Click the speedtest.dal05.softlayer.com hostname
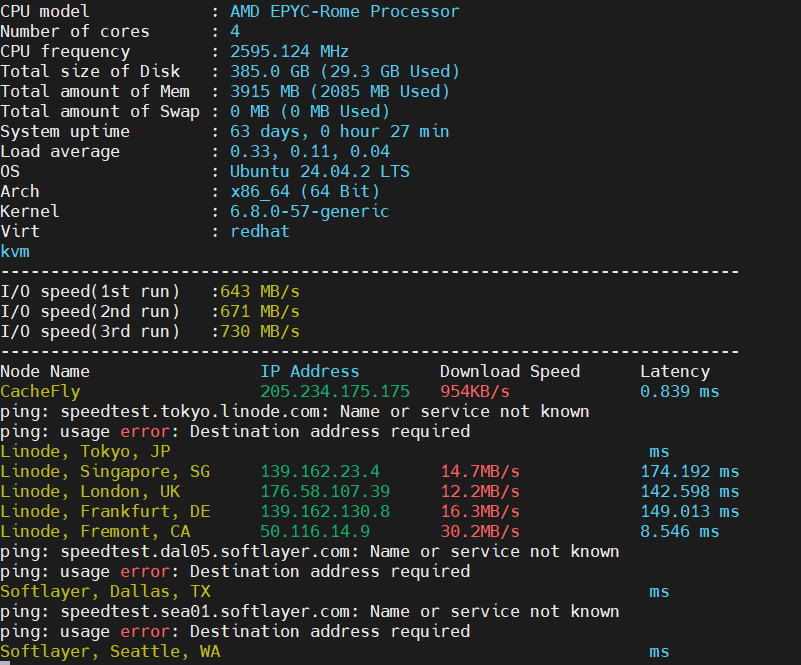 click(x=194, y=552)
